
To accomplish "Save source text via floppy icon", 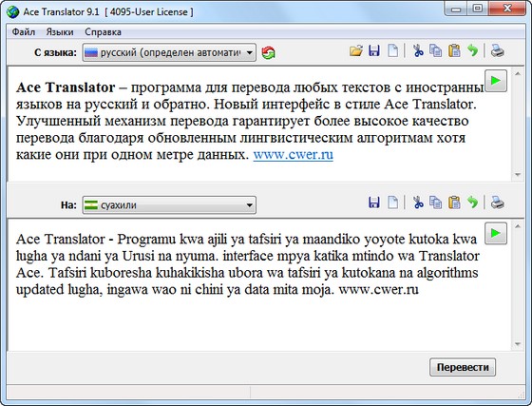I will tap(374, 51).
